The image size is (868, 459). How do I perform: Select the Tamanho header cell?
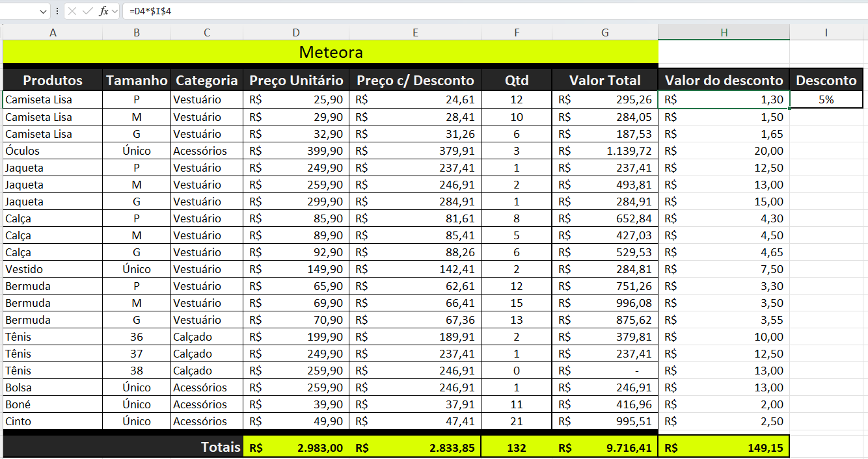click(137, 80)
